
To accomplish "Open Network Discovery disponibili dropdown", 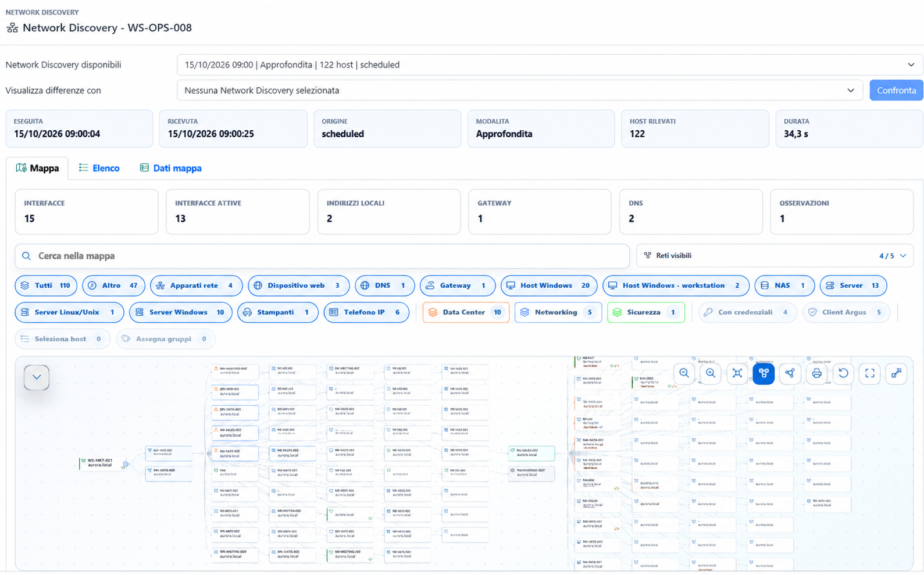I will click(x=550, y=65).
